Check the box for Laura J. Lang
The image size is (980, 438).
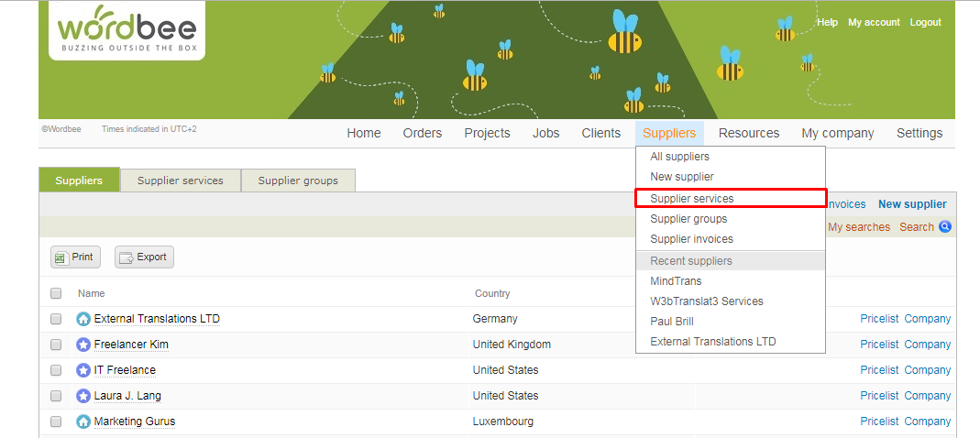point(56,396)
